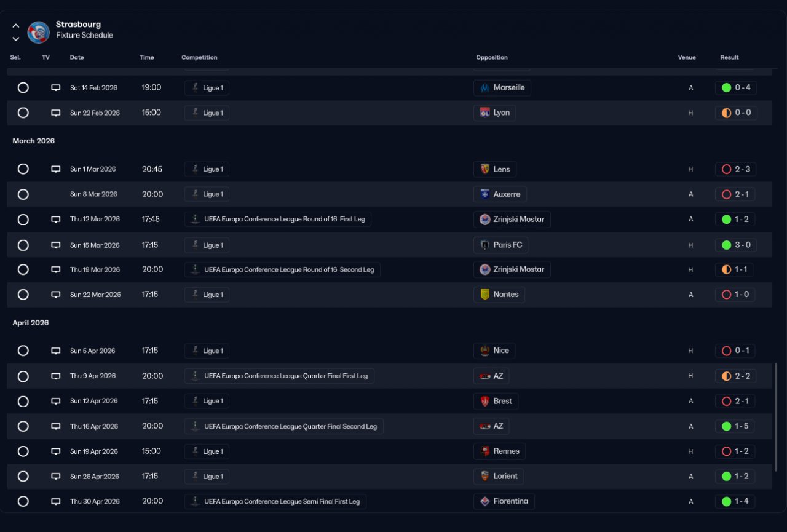Select the Brest fixture radio button
The width and height of the screenshot is (787, 532).
(x=23, y=402)
